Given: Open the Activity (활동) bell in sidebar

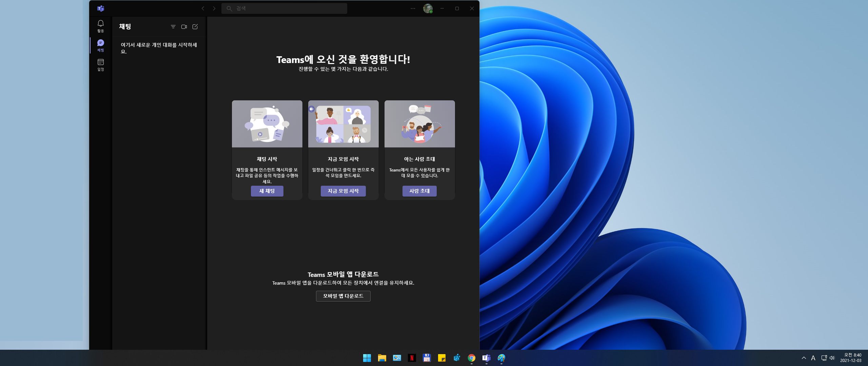Looking at the screenshot, I should point(101,26).
